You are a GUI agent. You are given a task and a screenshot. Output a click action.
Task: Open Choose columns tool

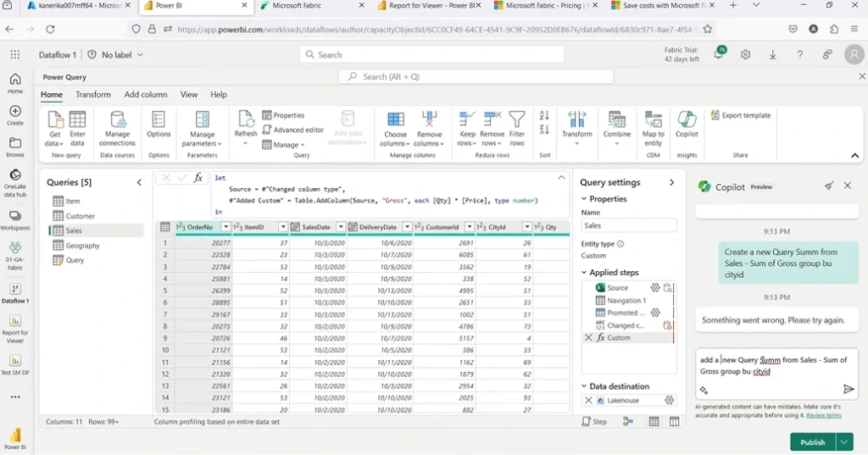pos(395,129)
